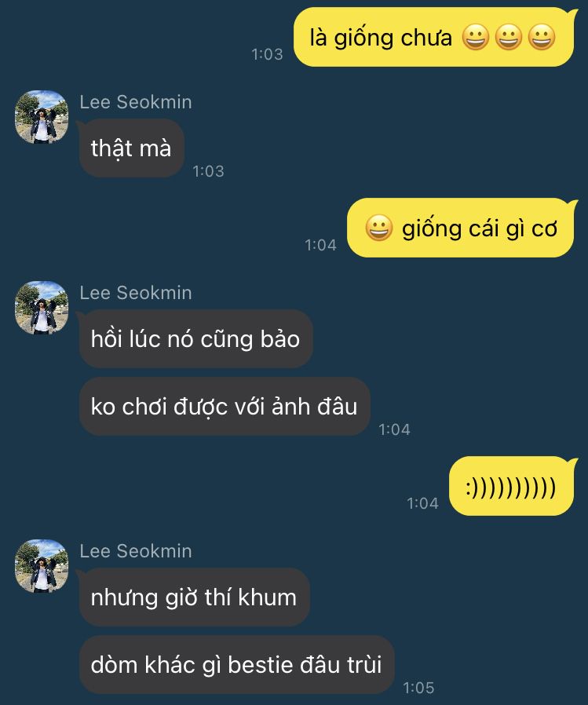This screenshot has height=705, width=588.
Task: Tap the 1:05 timestamp of the last message
Action: pyautogui.click(x=418, y=688)
